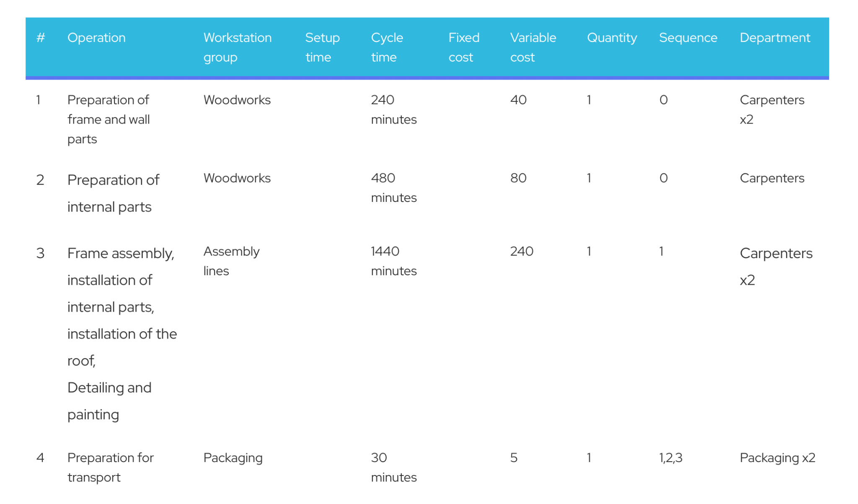This screenshot has width=858, height=504.
Task: Click the Sequence column header
Action: (687, 38)
